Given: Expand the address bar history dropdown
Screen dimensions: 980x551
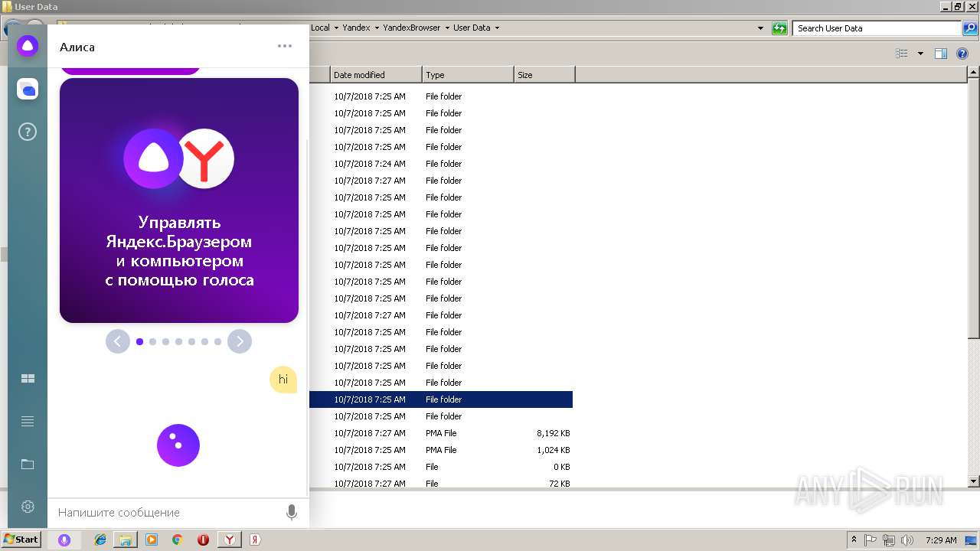Looking at the screenshot, I should point(760,28).
